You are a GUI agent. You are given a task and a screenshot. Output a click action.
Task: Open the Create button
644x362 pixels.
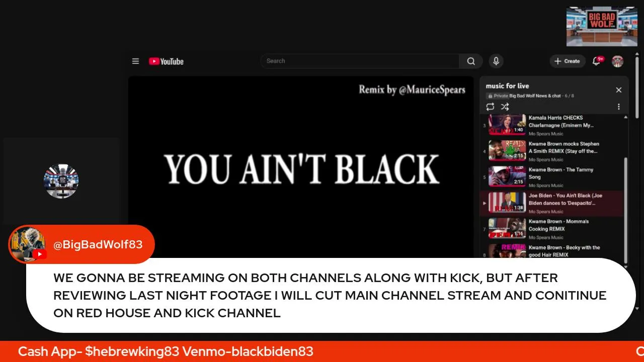[567, 61]
